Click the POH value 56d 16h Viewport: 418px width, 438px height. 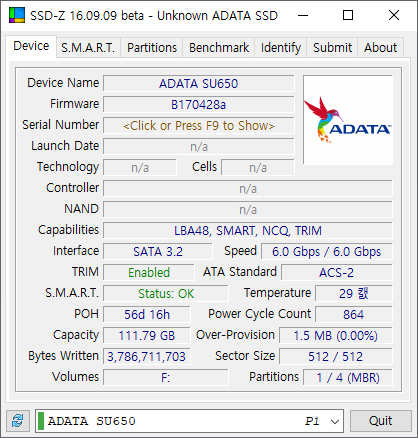pos(147,315)
